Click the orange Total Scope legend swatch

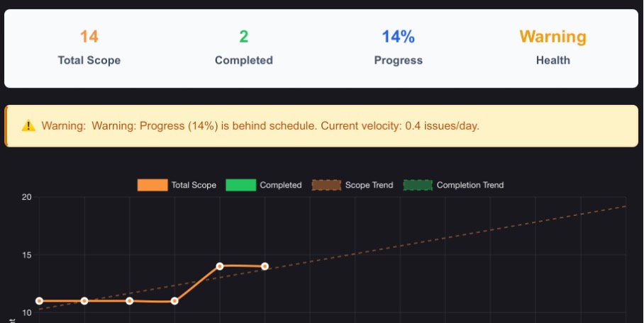(x=152, y=185)
